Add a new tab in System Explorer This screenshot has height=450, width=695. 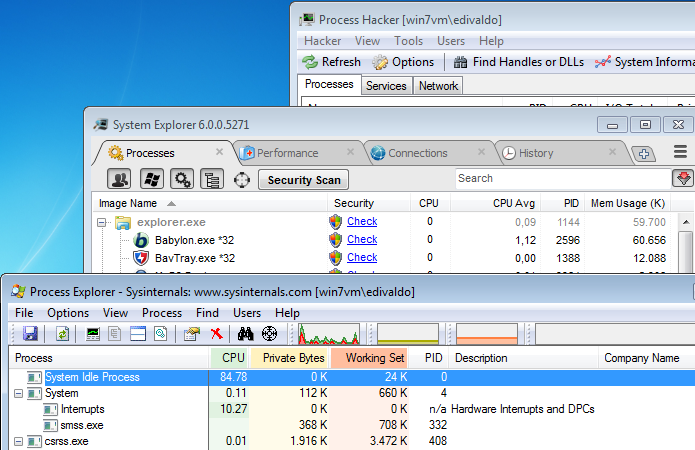click(644, 154)
